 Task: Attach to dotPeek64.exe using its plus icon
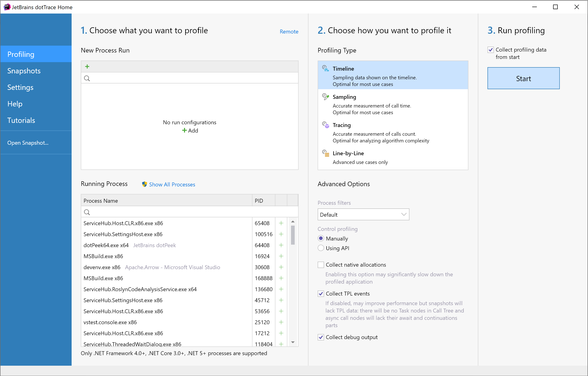click(281, 245)
